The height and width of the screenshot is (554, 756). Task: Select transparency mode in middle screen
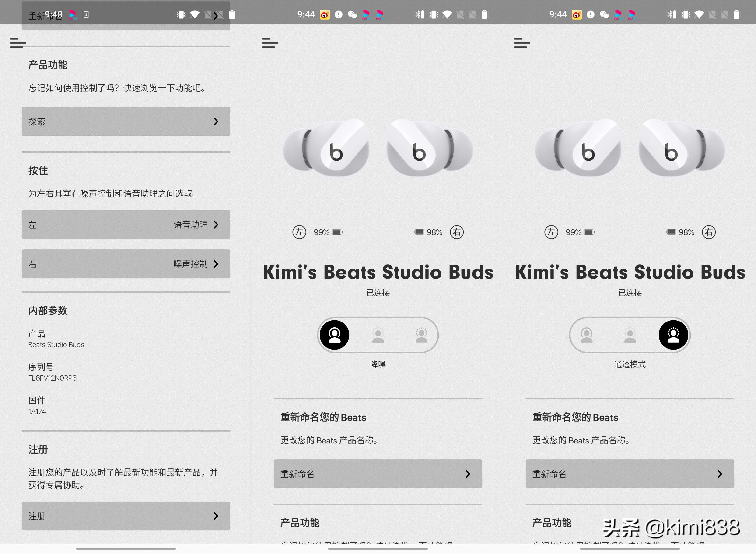[x=421, y=335]
